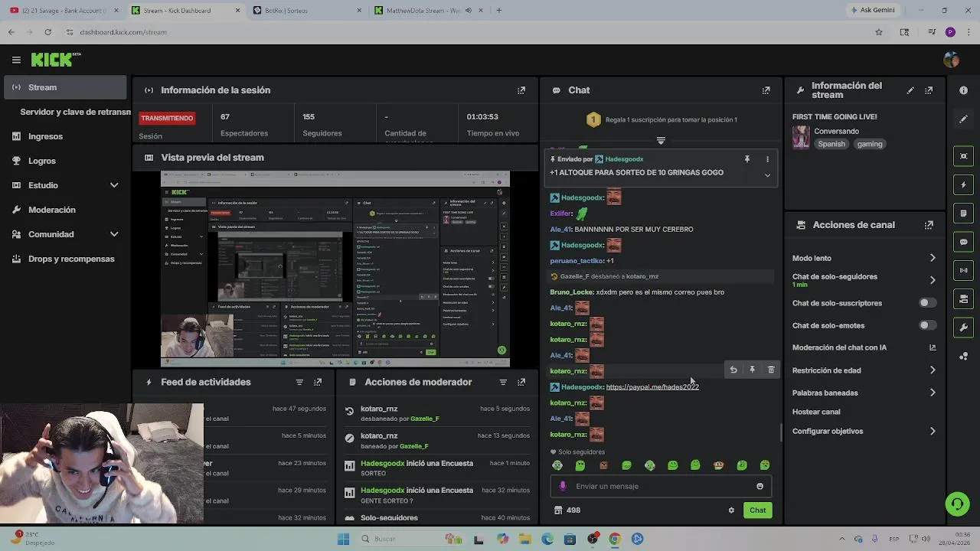Click the purple microphone icon in chat input

pyautogui.click(x=563, y=486)
